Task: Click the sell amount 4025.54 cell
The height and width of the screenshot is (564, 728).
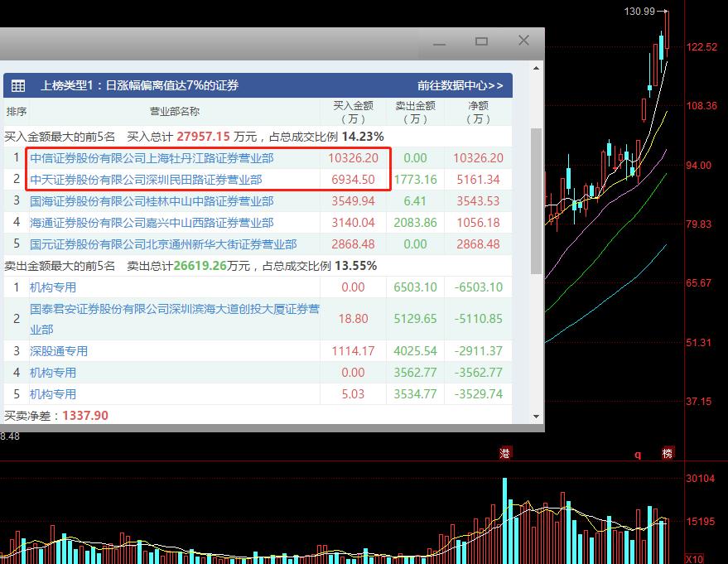Action: click(416, 351)
